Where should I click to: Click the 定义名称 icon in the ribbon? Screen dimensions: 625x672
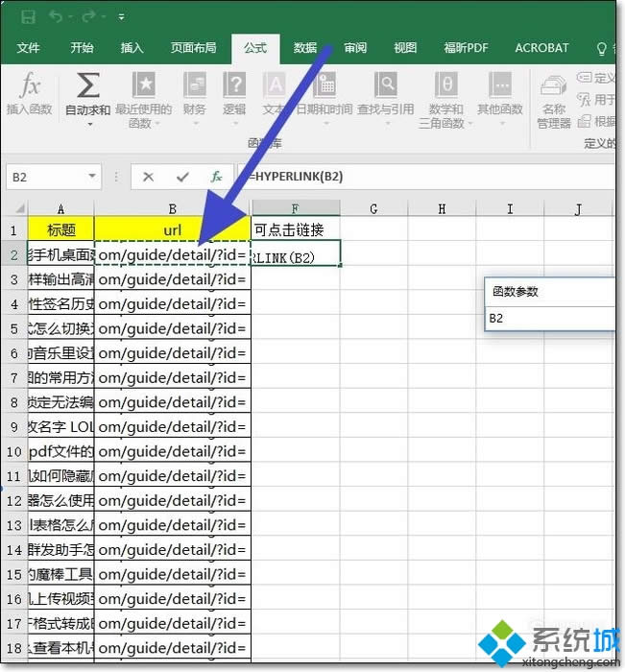coord(585,77)
